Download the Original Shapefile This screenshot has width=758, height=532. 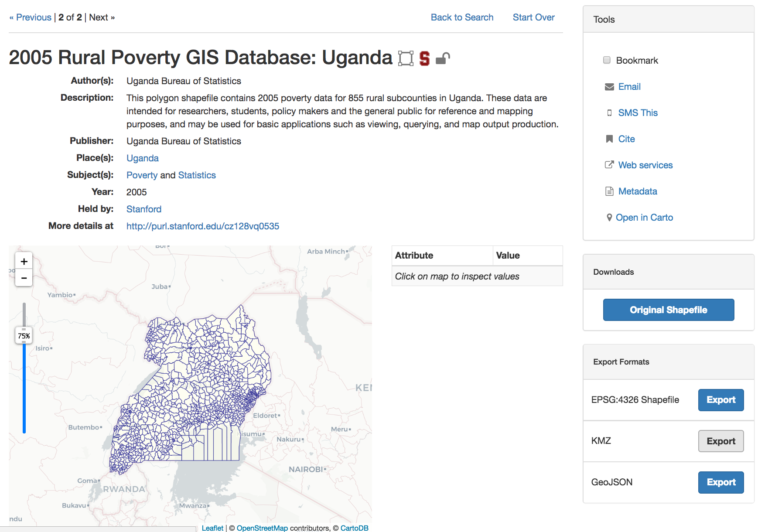pos(668,310)
